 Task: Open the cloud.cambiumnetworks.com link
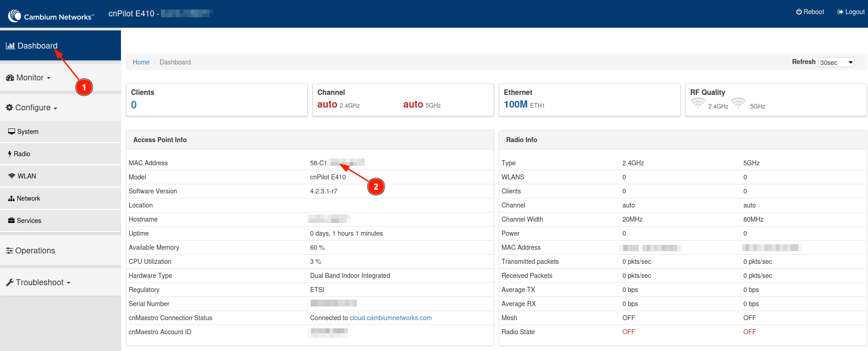click(391, 318)
